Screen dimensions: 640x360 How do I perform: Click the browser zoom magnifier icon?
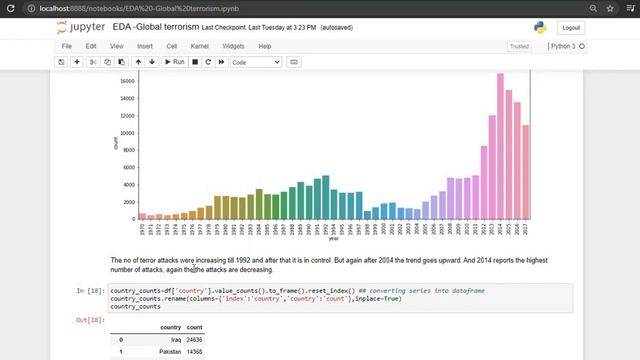(x=593, y=8)
